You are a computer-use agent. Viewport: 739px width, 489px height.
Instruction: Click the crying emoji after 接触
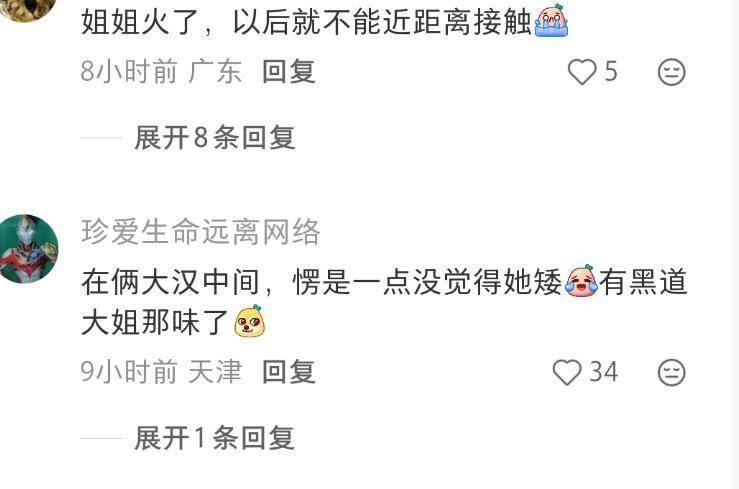551,20
